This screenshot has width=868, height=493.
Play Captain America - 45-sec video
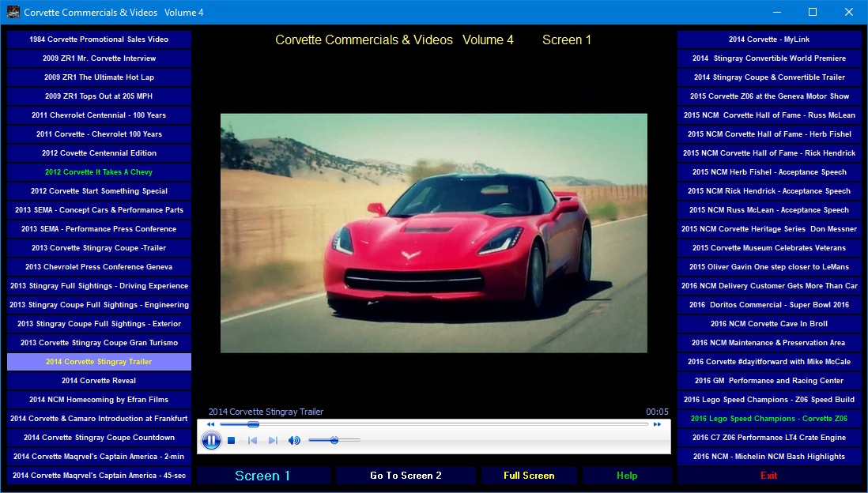(99, 476)
